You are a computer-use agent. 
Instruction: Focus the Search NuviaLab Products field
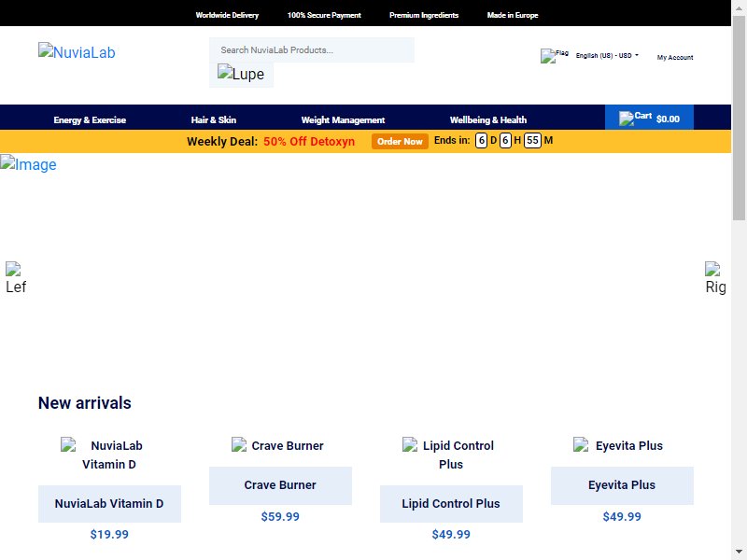[312, 50]
